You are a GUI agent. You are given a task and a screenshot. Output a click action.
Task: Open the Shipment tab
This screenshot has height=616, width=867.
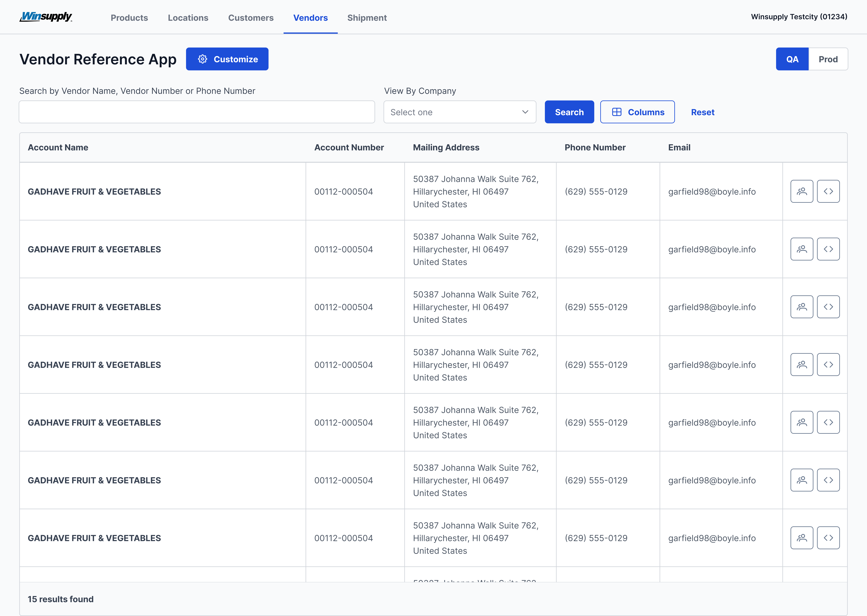click(x=367, y=18)
